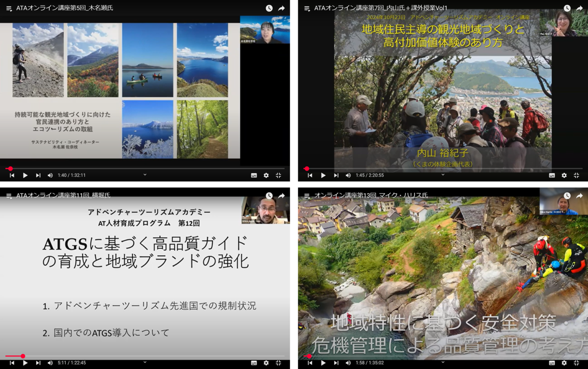This screenshot has height=369, width=588.
Task: Exit fullscreen in 第5回_木名瀬氏 player
Action: click(278, 175)
